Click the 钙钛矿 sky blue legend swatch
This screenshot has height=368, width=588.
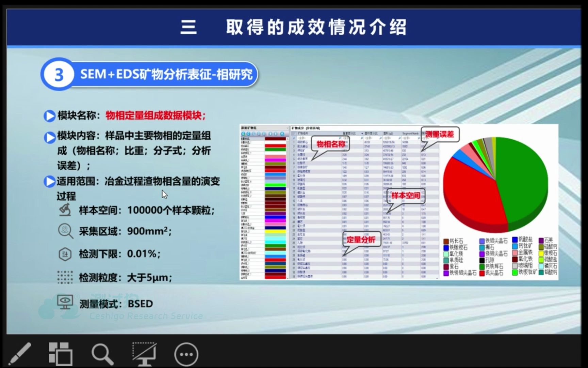click(515, 246)
